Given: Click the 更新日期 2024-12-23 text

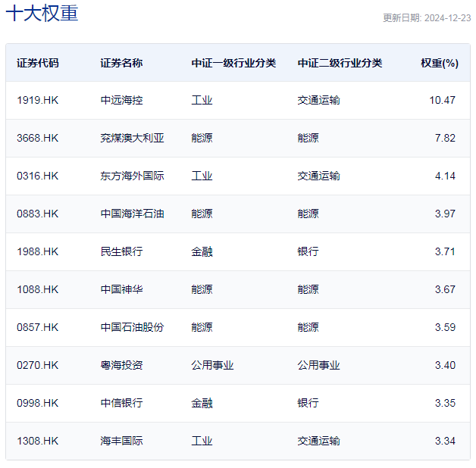Looking at the screenshot, I should coord(427,18).
